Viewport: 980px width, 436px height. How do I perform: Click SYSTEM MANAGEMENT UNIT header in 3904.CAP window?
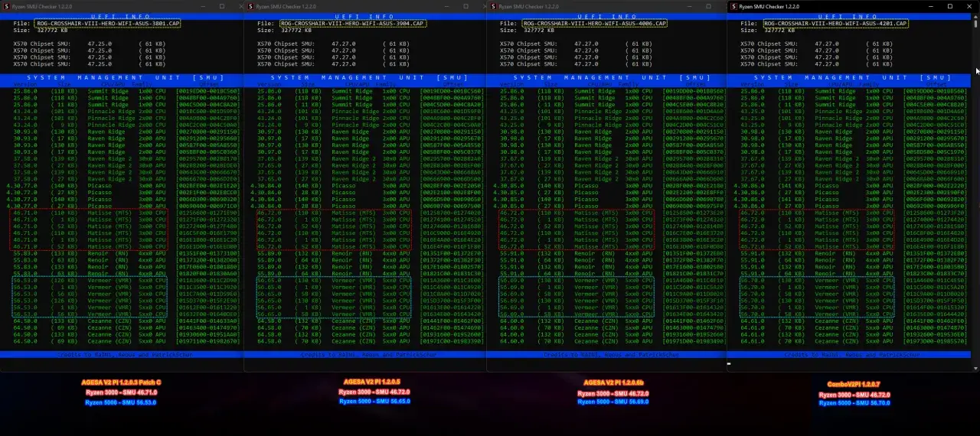coord(369,77)
